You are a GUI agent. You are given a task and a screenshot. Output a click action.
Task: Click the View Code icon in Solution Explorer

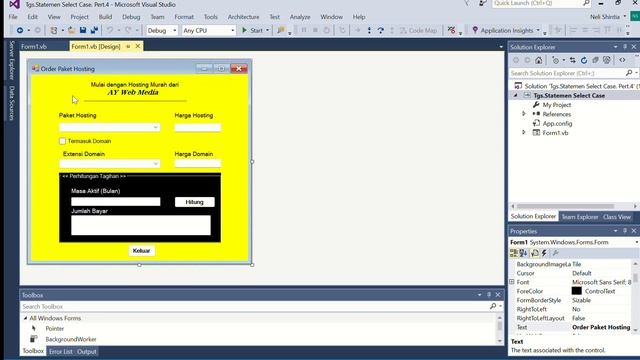(x=622, y=60)
